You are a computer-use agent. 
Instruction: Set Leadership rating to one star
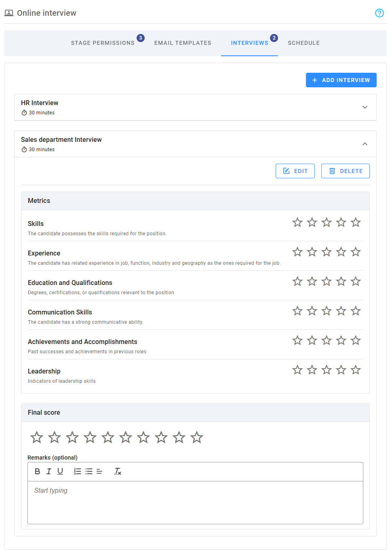pyautogui.click(x=297, y=370)
